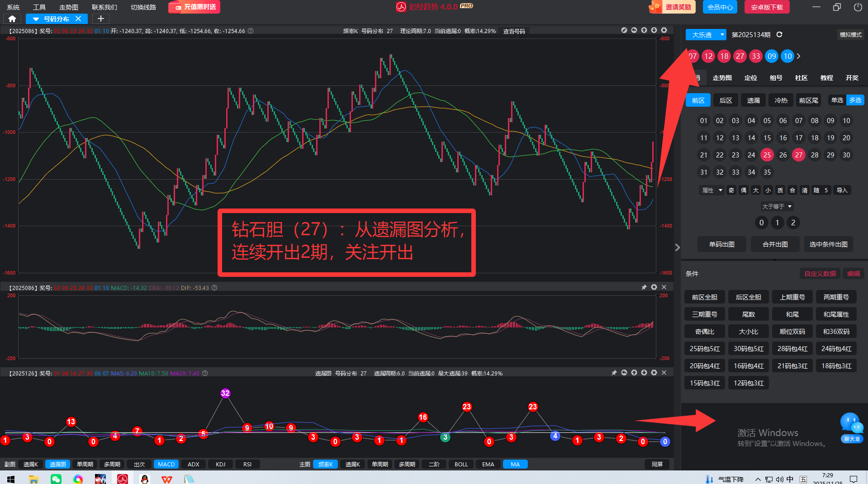Move the 遗漏图 panel up
The height and width of the screenshot is (484, 868).
coord(634,373)
